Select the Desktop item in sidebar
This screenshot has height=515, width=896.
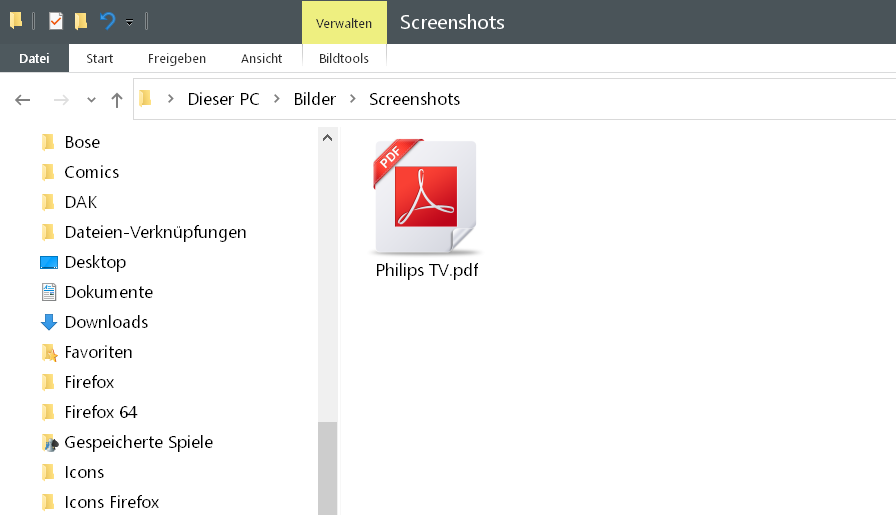click(x=95, y=262)
